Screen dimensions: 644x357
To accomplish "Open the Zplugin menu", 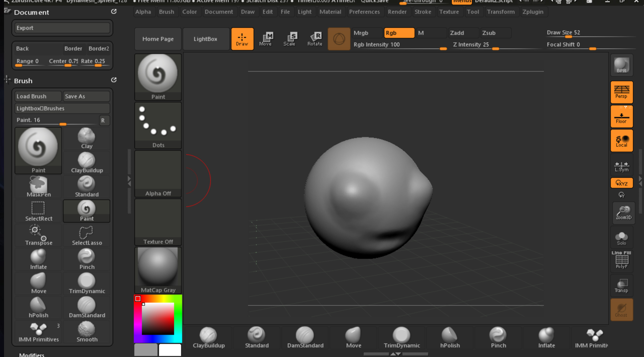I will (x=533, y=12).
